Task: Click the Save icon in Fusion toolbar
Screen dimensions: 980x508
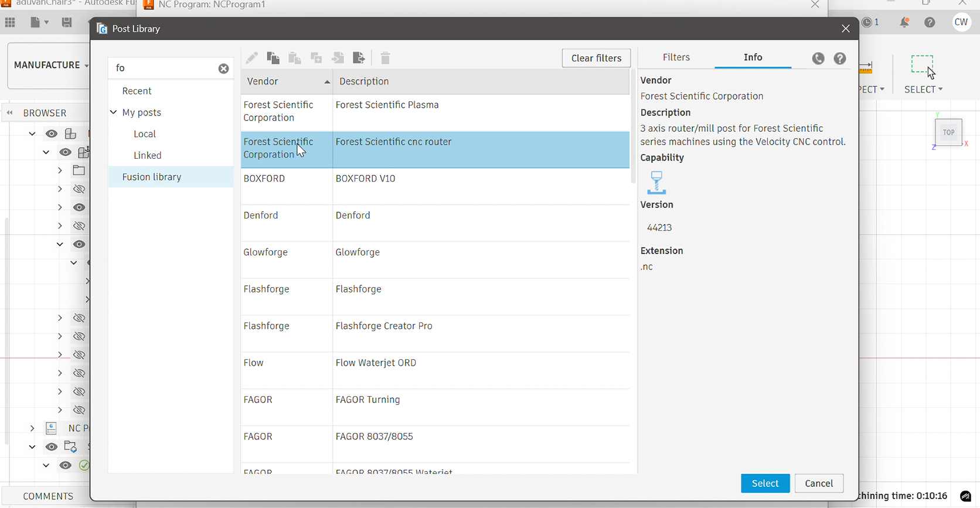Action: (x=67, y=22)
